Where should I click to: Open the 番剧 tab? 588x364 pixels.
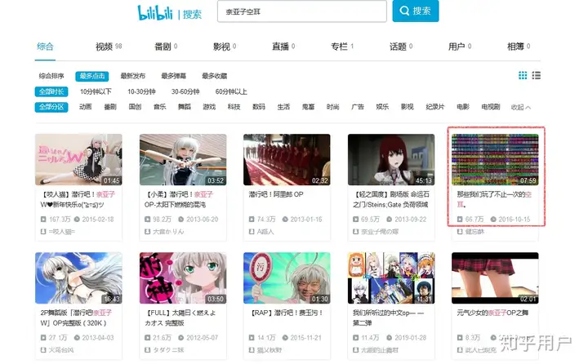pyautogui.click(x=166, y=47)
